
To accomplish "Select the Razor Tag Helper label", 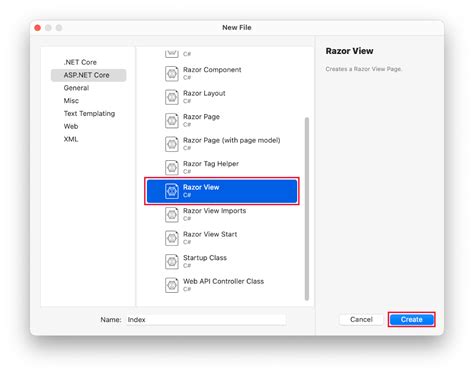I will (x=211, y=164).
